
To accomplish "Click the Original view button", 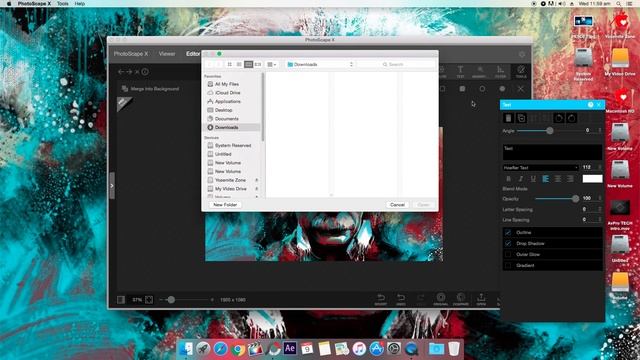I will pyautogui.click(x=440, y=299).
